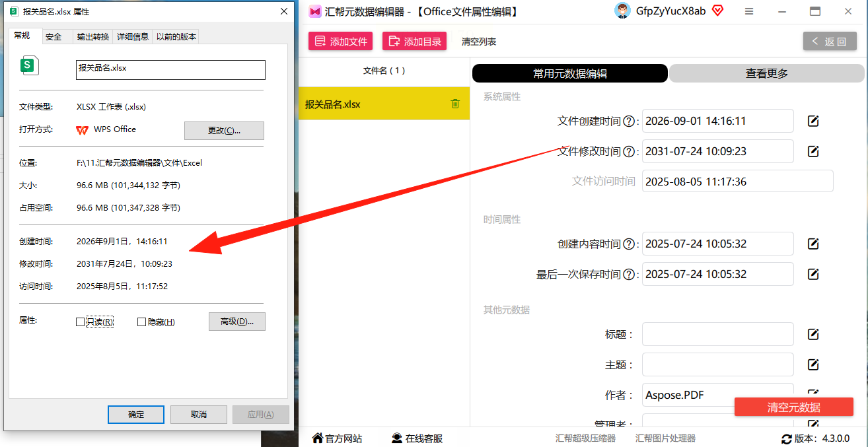868x447 pixels.
Task: Click 添加目录 button
Action: click(415, 41)
